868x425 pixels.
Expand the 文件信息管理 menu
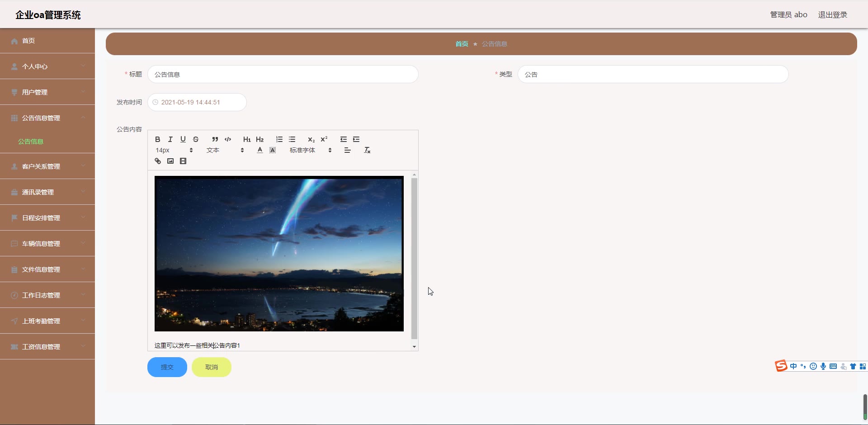[x=47, y=269]
